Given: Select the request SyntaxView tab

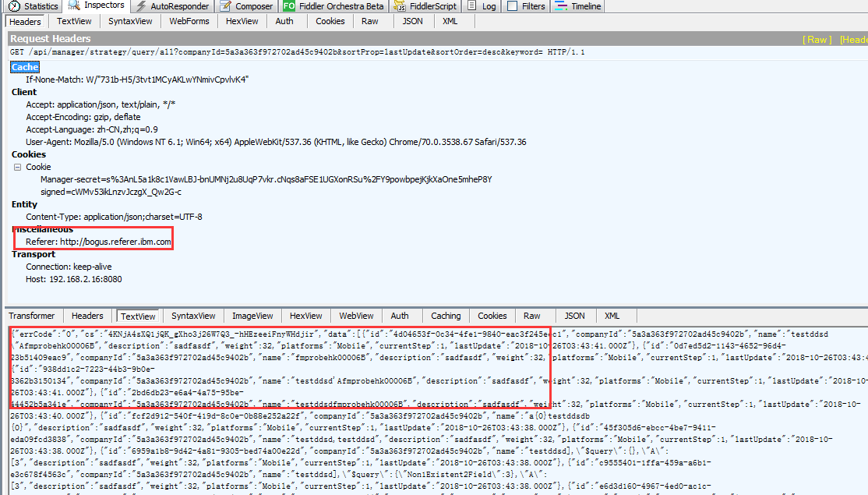Looking at the screenshot, I should 130,21.
